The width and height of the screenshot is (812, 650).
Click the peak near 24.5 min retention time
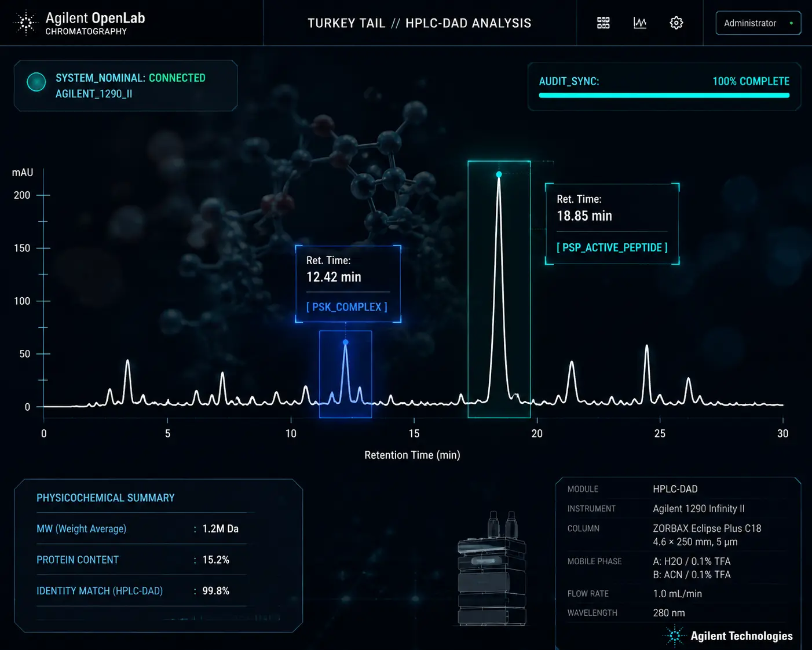[646, 374]
